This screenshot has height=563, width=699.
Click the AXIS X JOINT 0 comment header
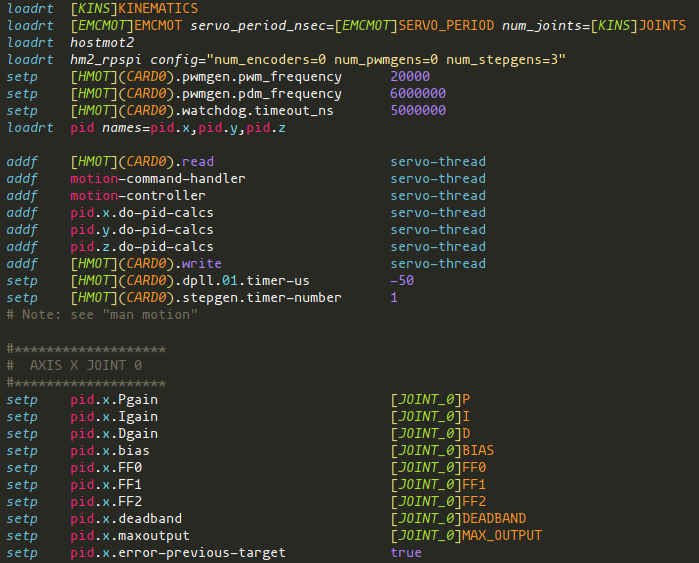click(x=74, y=366)
